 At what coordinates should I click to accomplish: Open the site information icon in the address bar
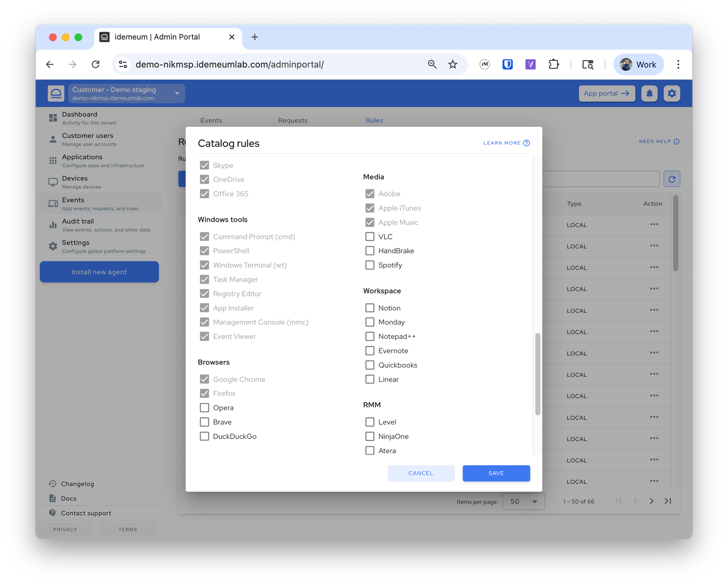[x=123, y=64]
